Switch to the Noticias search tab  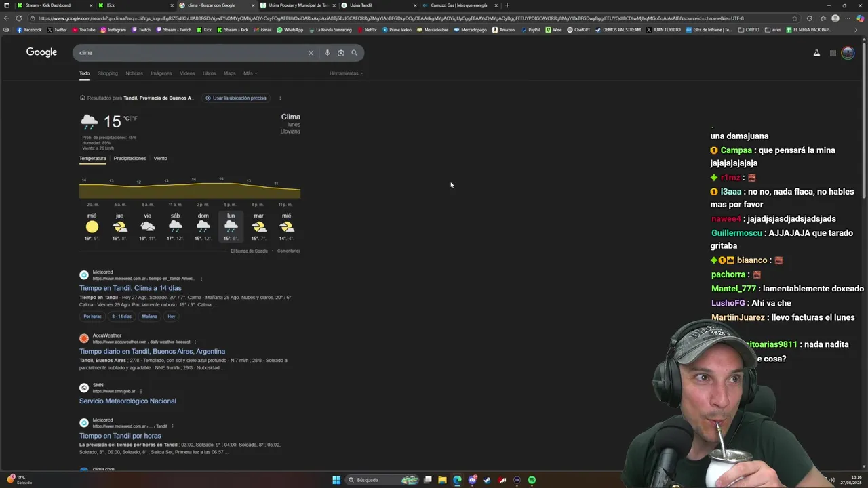(x=134, y=73)
